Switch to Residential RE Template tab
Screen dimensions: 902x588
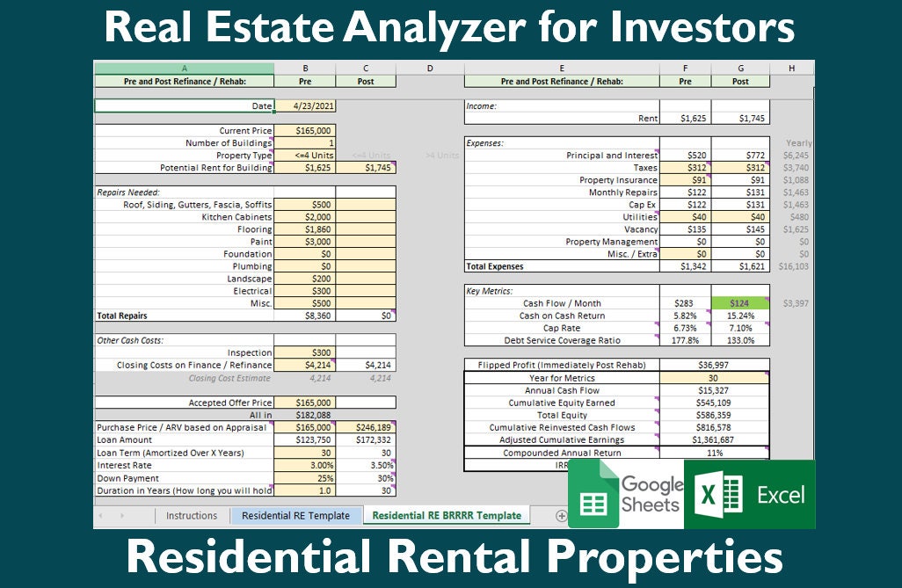pos(295,516)
